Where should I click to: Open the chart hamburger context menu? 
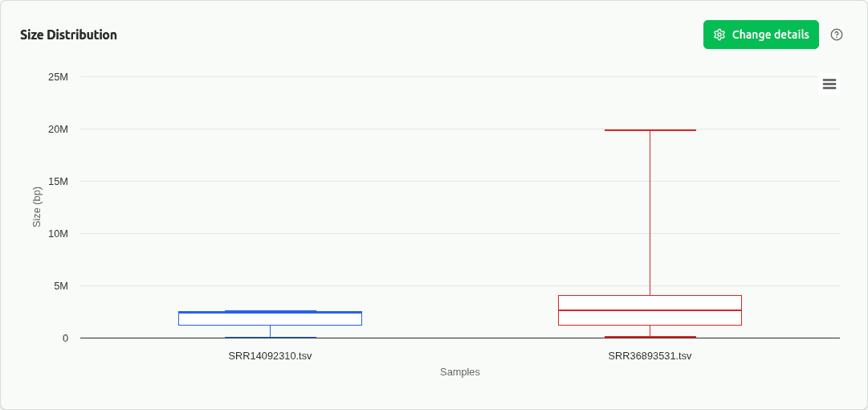[x=829, y=84]
